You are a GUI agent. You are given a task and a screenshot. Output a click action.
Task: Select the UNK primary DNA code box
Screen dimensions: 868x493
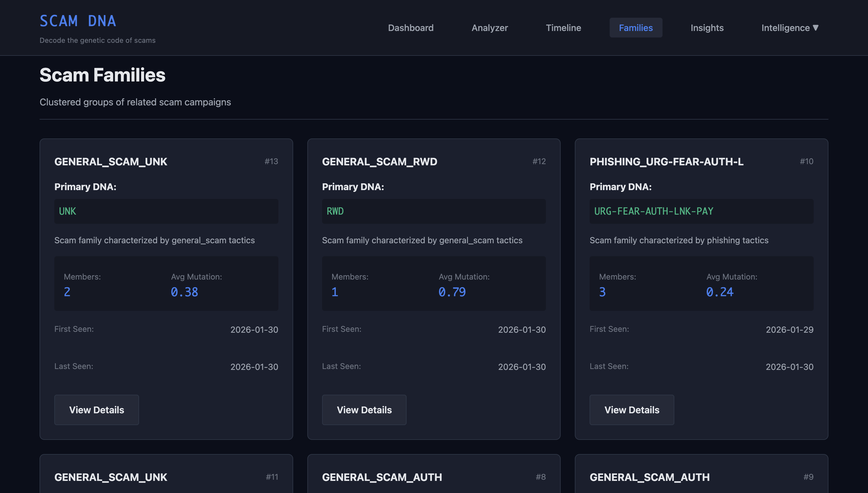pos(166,211)
